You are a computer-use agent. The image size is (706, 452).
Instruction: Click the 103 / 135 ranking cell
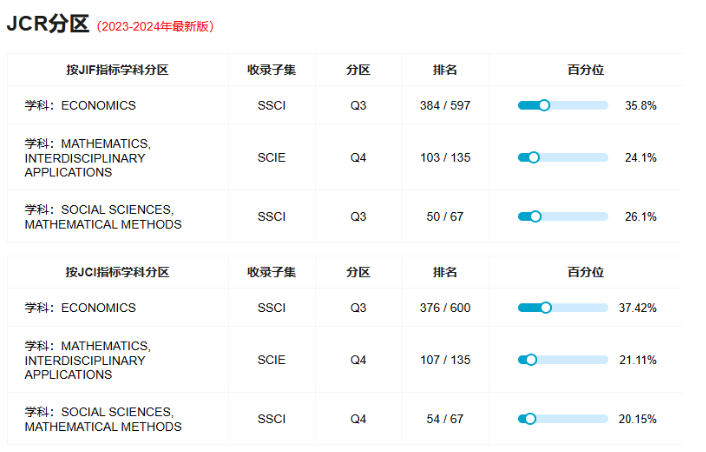(445, 158)
